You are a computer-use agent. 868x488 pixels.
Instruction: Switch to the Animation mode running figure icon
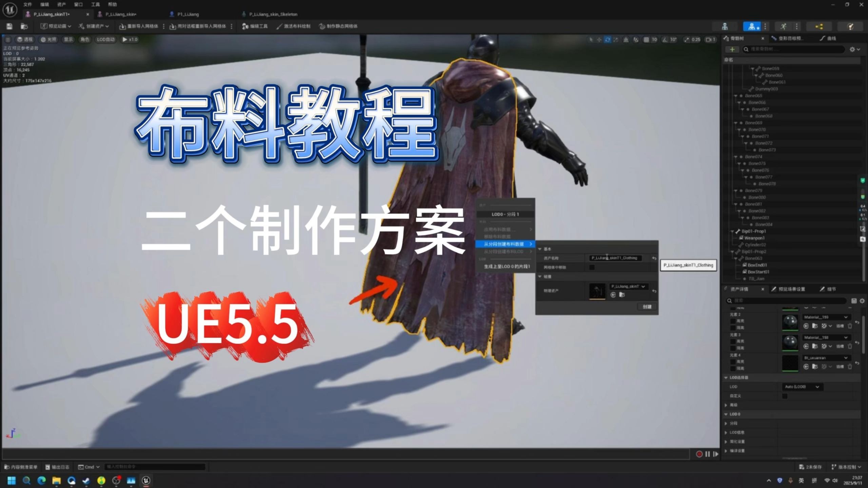coord(783,26)
